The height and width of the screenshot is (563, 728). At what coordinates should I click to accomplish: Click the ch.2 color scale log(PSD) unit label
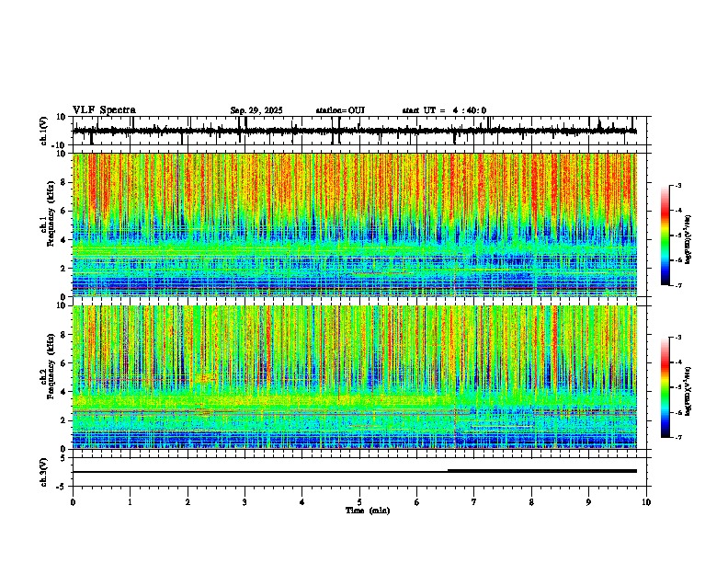click(688, 391)
